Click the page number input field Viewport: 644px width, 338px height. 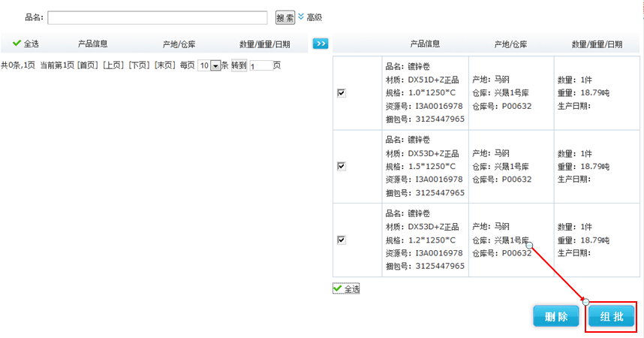click(260, 66)
